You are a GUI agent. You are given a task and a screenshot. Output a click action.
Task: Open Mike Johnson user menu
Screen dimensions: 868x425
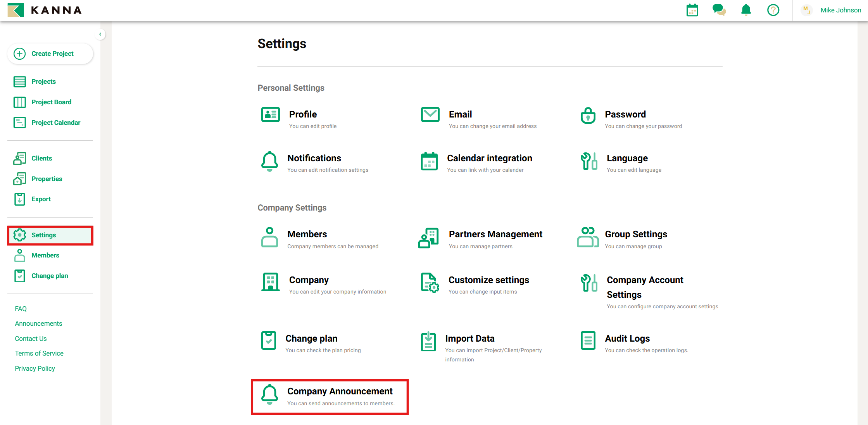(840, 10)
